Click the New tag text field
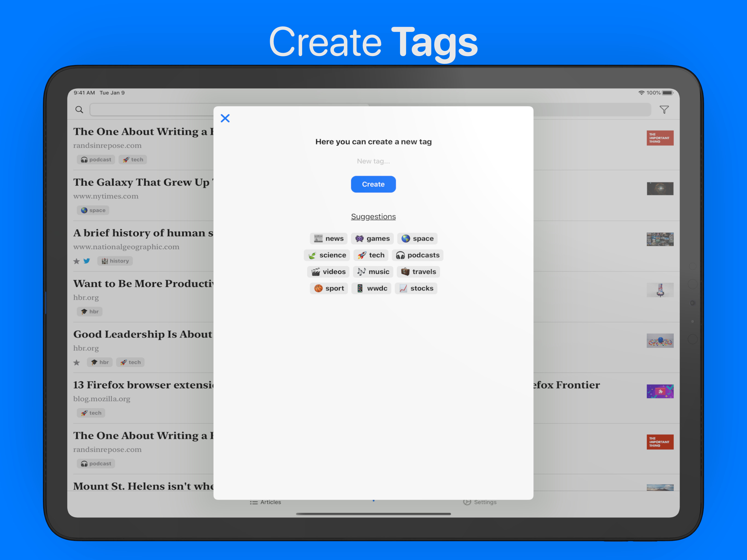 coord(373,161)
